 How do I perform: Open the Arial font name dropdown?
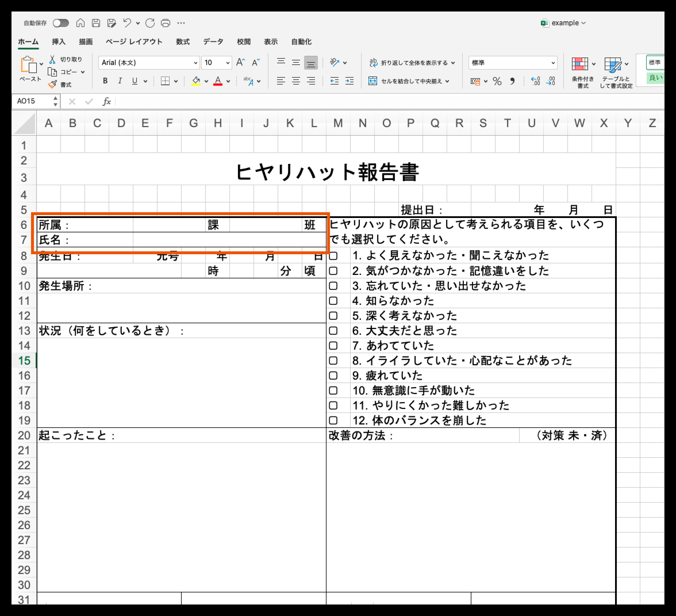point(195,63)
